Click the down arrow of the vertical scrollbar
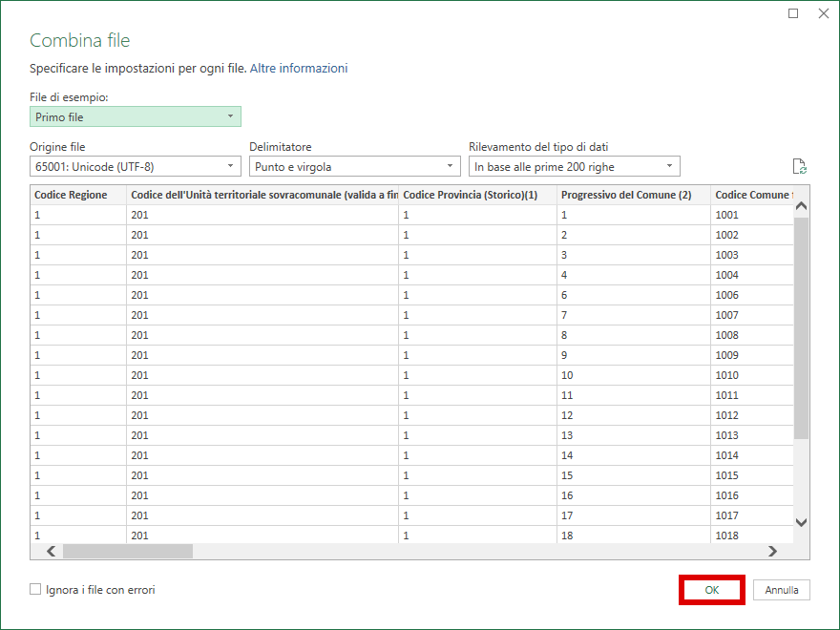 802,522
